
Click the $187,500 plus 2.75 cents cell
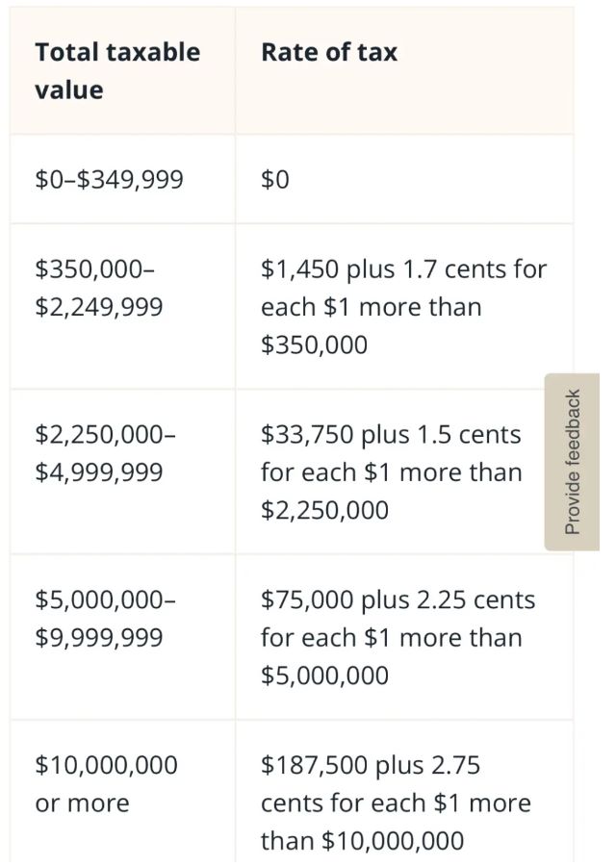point(404,792)
